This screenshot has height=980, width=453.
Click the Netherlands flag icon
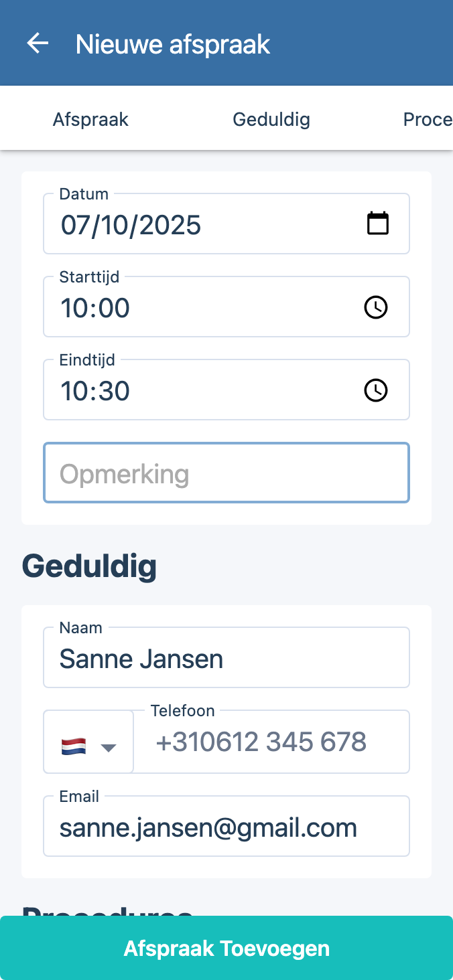74,746
